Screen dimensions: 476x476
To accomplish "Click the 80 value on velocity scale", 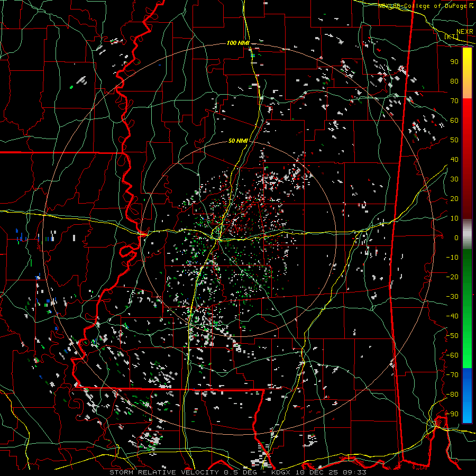I will 454,81.
